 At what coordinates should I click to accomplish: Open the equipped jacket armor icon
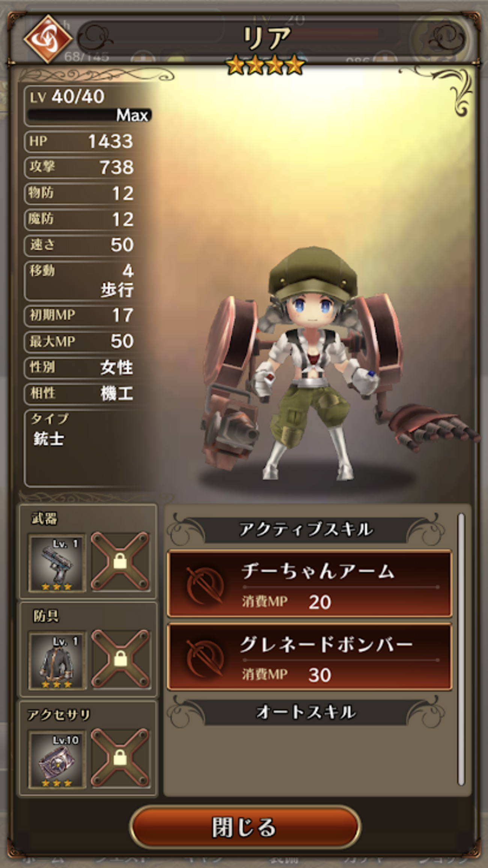(57, 660)
